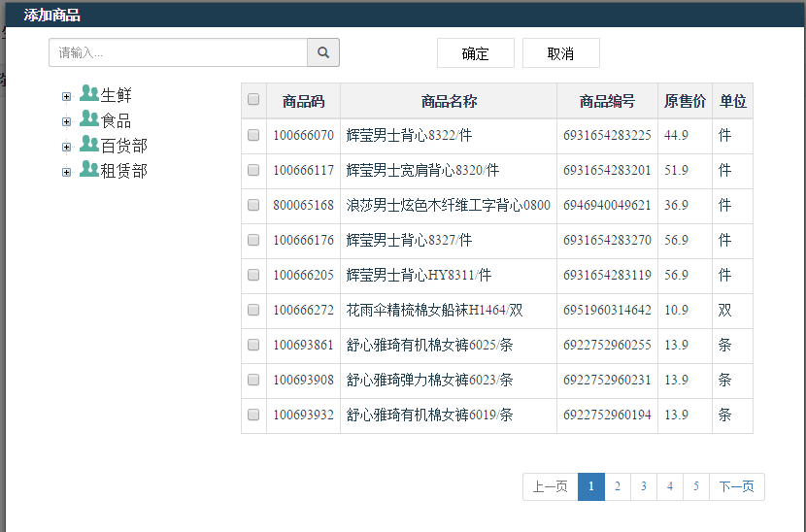Viewport: 806px width, 532px height.
Task: Click barcode number 6931654283270
Action: [x=607, y=240]
